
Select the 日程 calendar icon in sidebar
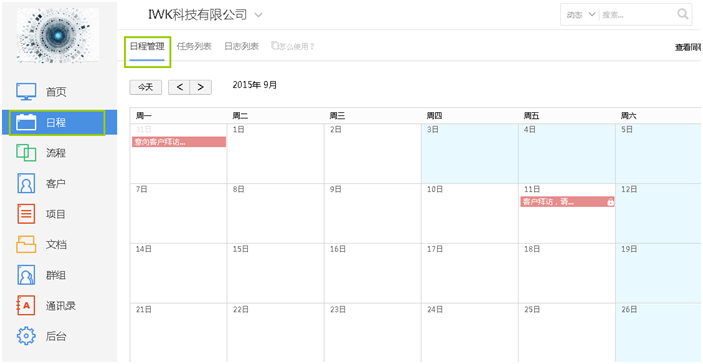click(26, 122)
